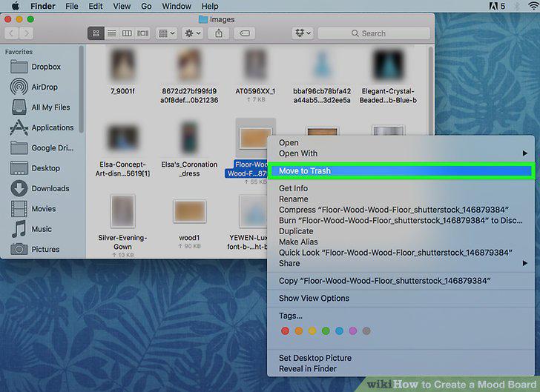Apply the yellow tag color

[x=312, y=331]
